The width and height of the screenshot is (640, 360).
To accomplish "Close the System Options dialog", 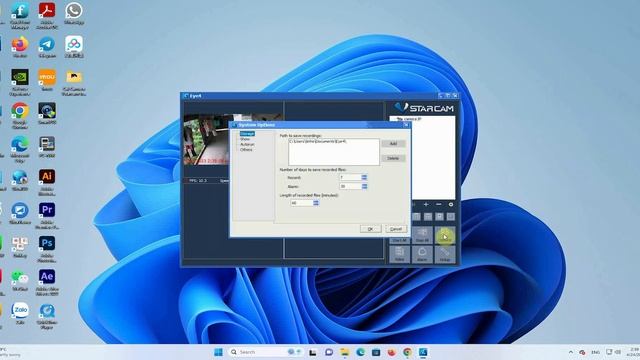I will tap(406, 125).
